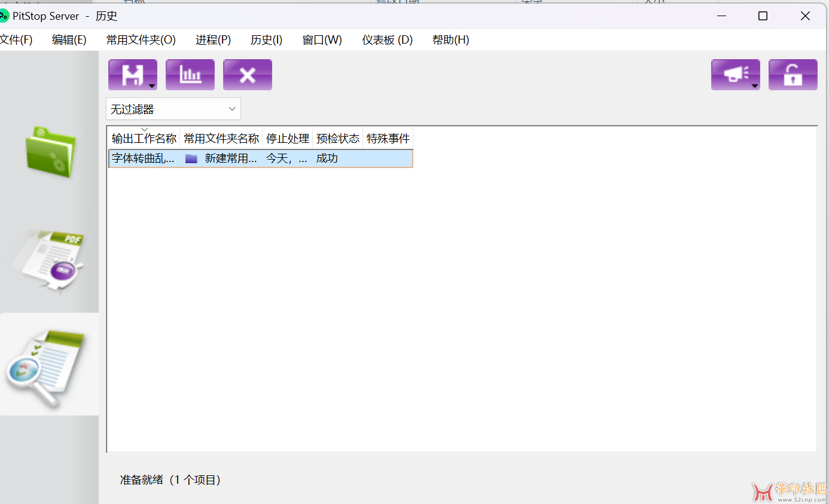829x504 pixels.
Task: Click the 停止处理 column header
Action: (287, 139)
